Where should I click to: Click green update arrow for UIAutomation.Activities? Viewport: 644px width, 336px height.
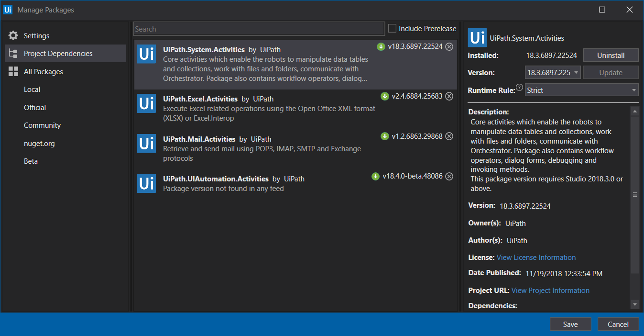pyautogui.click(x=376, y=176)
